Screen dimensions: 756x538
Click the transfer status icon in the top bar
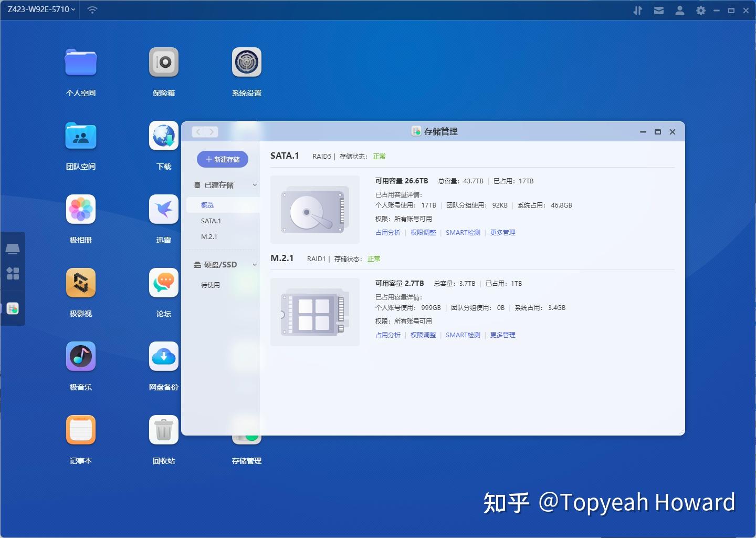coord(638,10)
